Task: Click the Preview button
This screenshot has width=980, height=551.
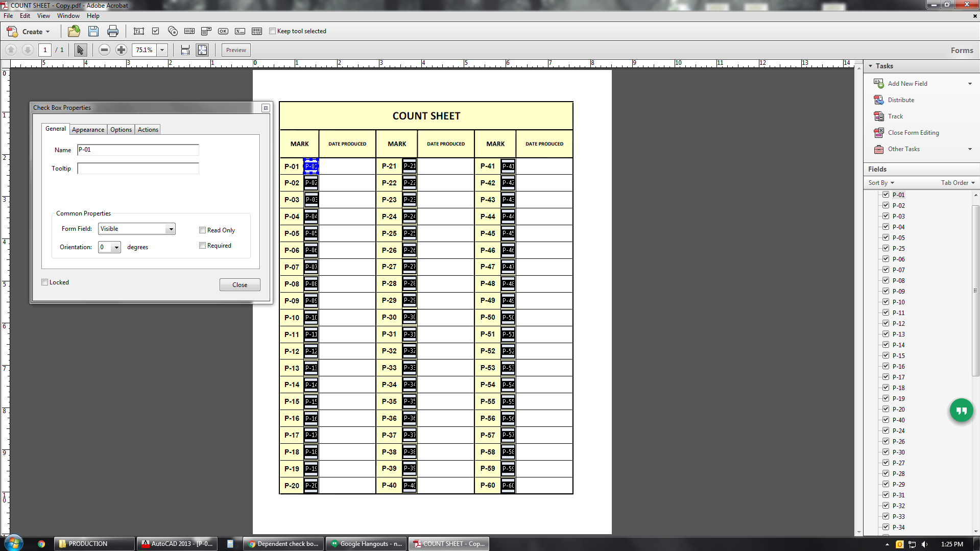Action: pos(236,50)
